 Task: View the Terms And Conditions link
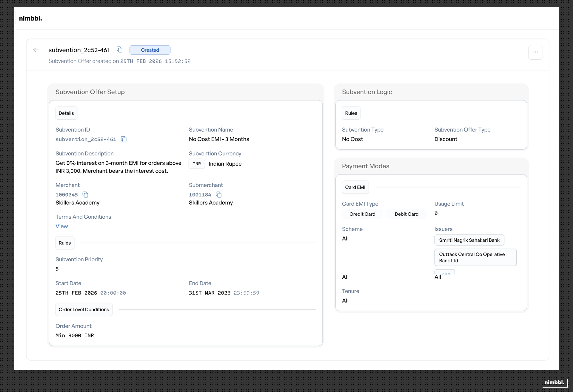(x=61, y=226)
